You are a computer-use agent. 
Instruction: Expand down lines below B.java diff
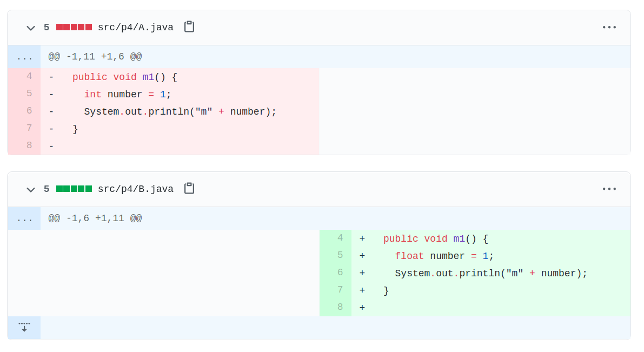point(24,328)
